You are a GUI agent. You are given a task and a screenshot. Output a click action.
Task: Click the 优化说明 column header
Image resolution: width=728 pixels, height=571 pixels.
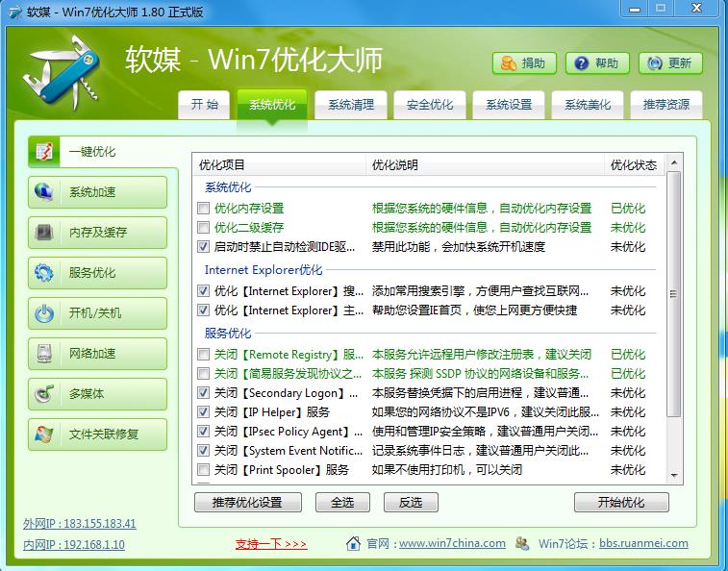(x=486, y=164)
